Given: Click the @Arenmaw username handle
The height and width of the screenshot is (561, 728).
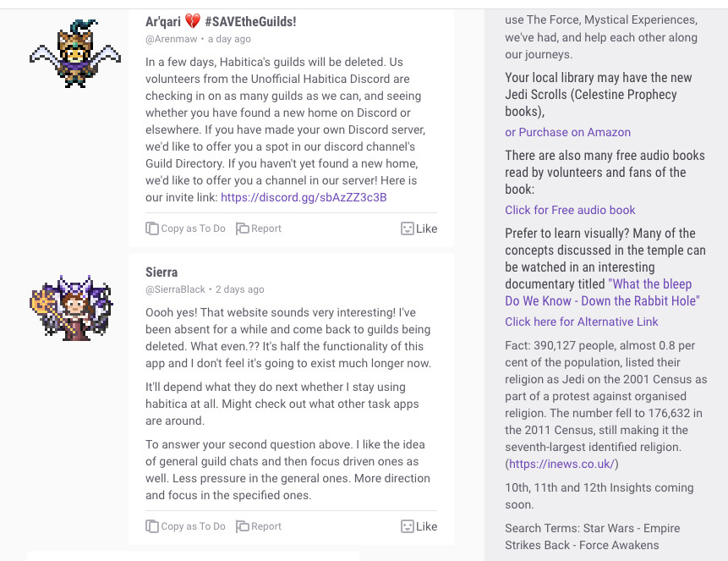Looking at the screenshot, I should point(172,39).
